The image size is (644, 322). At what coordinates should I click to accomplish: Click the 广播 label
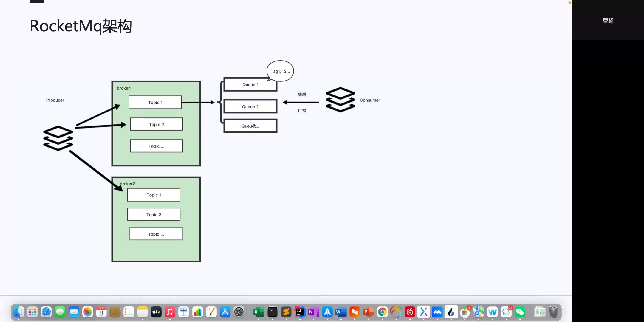coord(302,110)
